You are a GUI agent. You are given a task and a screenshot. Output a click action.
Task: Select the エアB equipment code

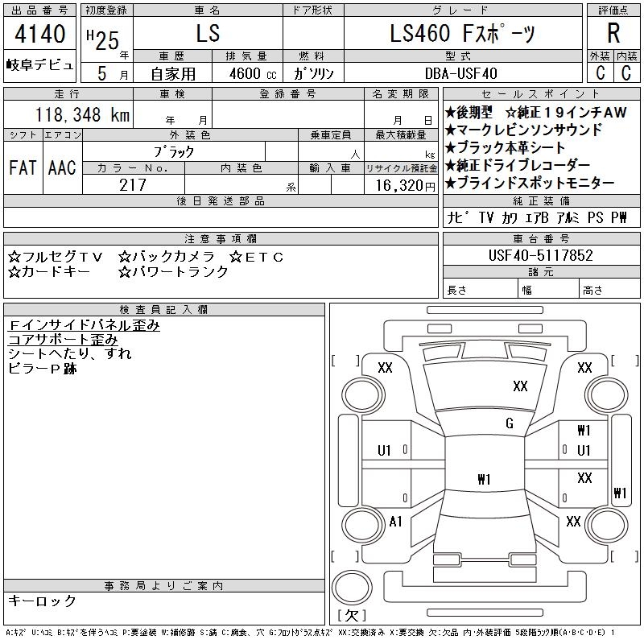(537, 217)
